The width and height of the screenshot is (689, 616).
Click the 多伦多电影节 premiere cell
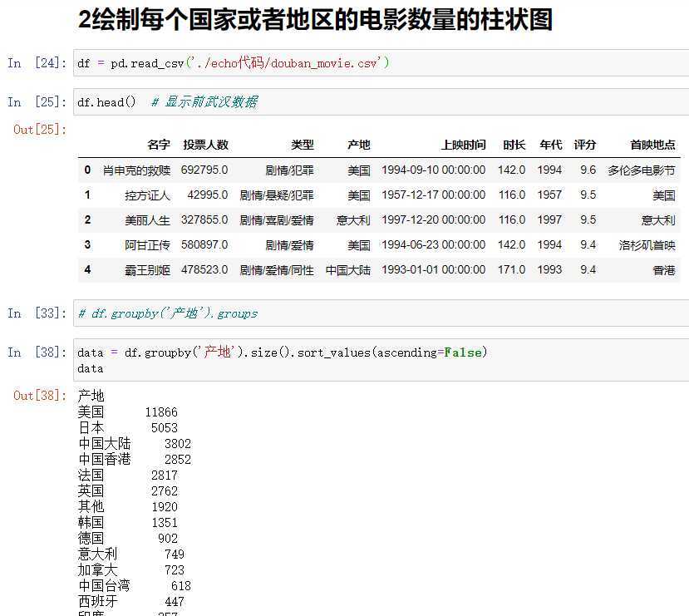[642, 170]
